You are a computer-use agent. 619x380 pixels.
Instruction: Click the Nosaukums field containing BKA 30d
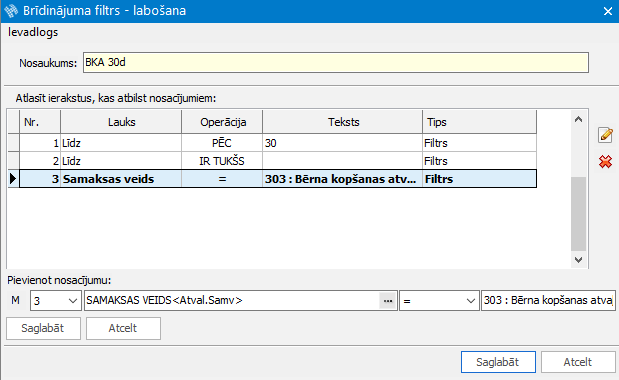coord(336,62)
